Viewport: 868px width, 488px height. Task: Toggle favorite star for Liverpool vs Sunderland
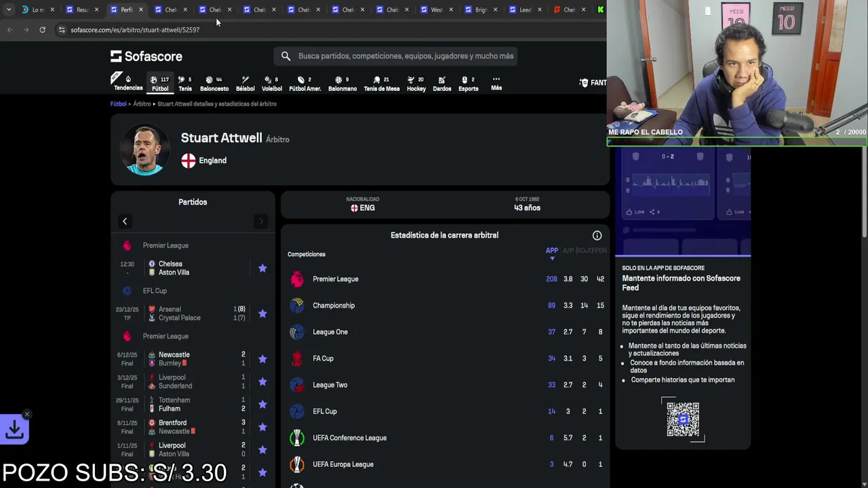(262, 382)
